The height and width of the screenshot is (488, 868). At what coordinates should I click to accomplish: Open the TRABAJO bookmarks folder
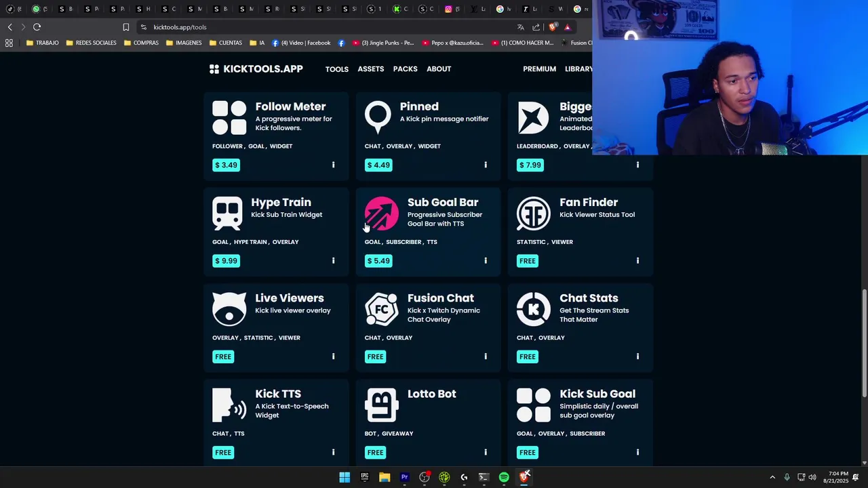point(42,43)
